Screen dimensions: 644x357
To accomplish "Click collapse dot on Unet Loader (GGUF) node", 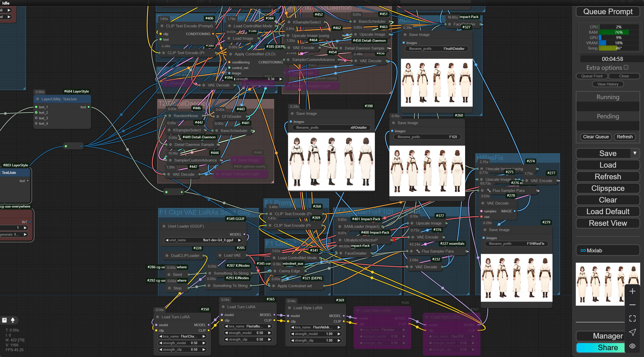I will 164,226.
